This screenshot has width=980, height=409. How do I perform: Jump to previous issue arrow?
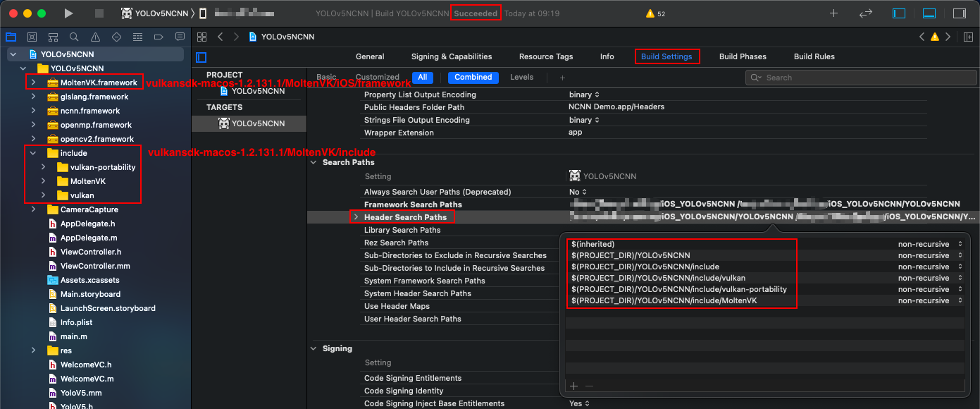coord(922,37)
